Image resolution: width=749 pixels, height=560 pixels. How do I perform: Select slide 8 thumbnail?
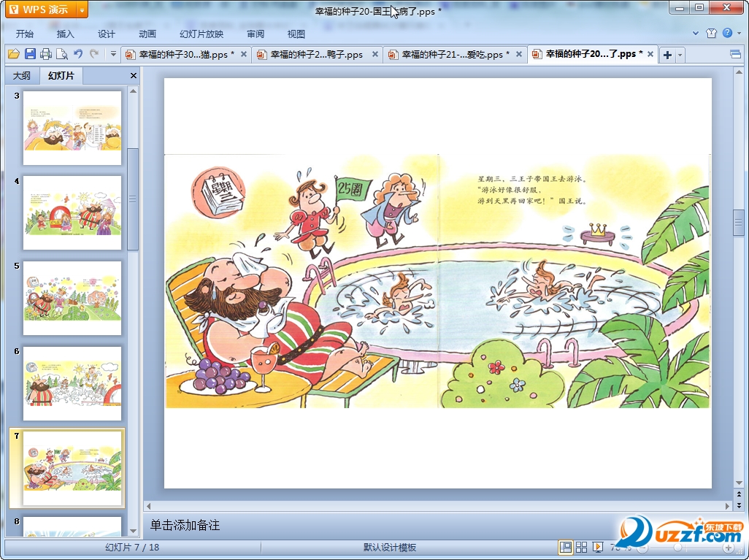(72, 526)
